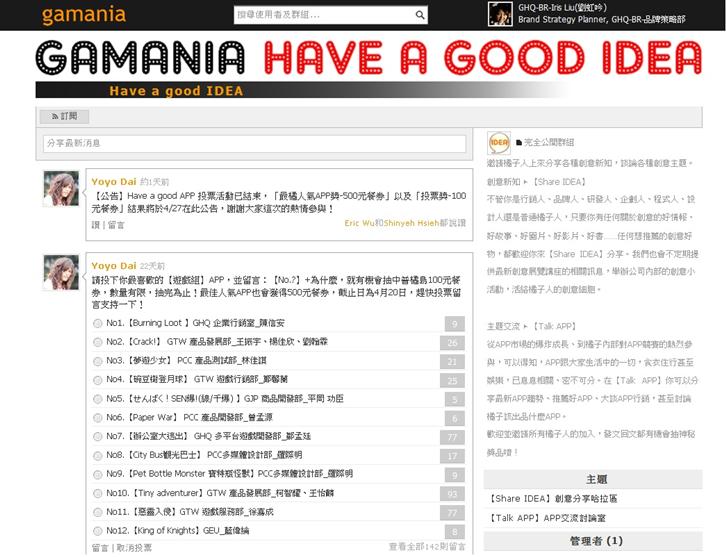This screenshot has width=726, height=557.
Task: Click 取消投票 to cancel vote
Action: click(134, 548)
